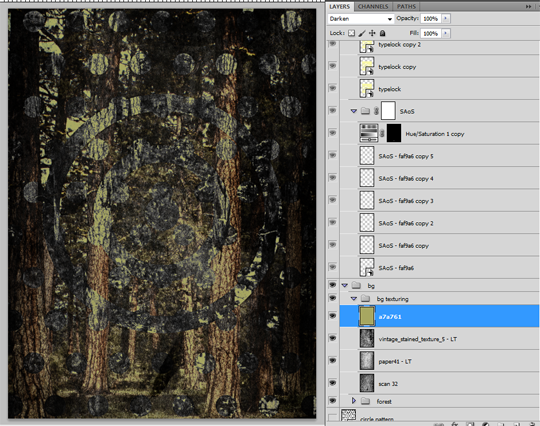Click the link icon beside SAoS group mask
This screenshot has height=426, width=540.
[x=376, y=111]
